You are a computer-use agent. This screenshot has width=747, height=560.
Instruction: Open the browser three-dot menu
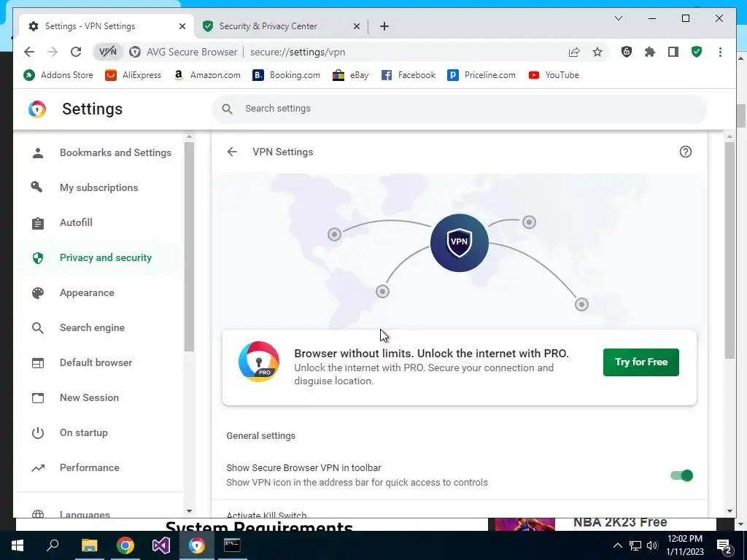720,52
